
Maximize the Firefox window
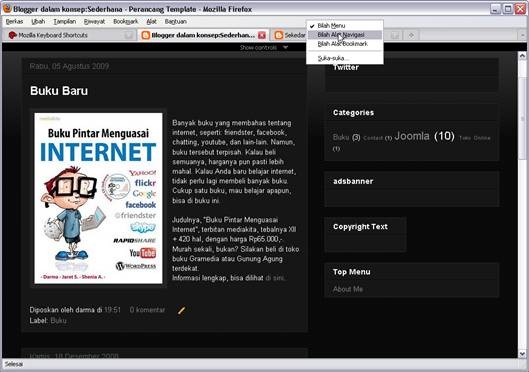point(507,9)
